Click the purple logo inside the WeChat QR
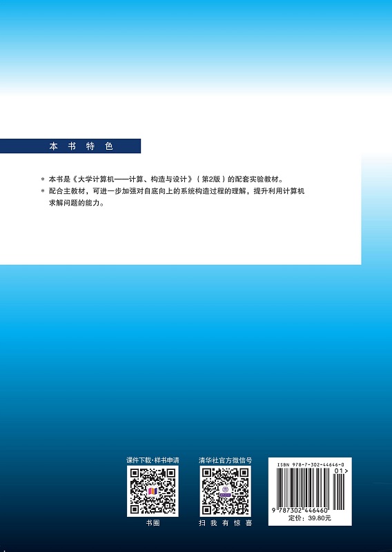 pos(226,491)
